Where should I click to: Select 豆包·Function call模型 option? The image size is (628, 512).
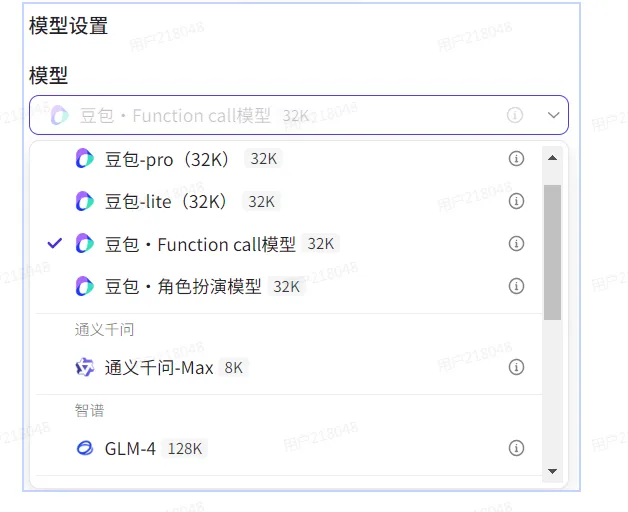288,244
